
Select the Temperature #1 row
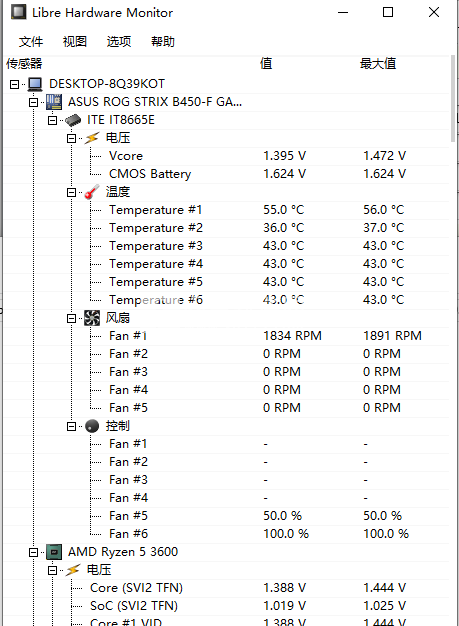tap(227, 210)
